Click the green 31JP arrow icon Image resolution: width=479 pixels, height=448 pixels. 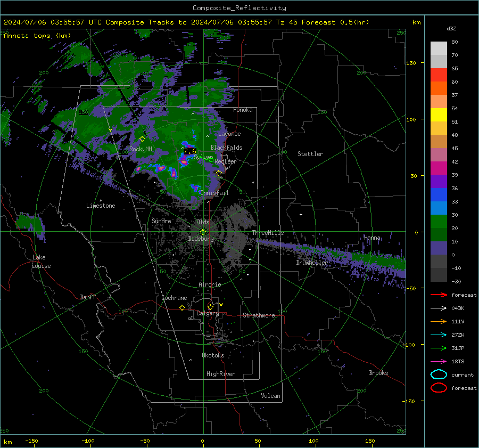pyautogui.click(x=439, y=348)
